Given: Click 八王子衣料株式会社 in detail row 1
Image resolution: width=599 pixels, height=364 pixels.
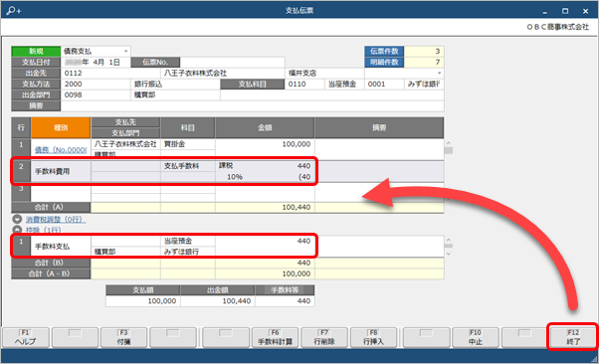Looking at the screenshot, I should (125, 144).
